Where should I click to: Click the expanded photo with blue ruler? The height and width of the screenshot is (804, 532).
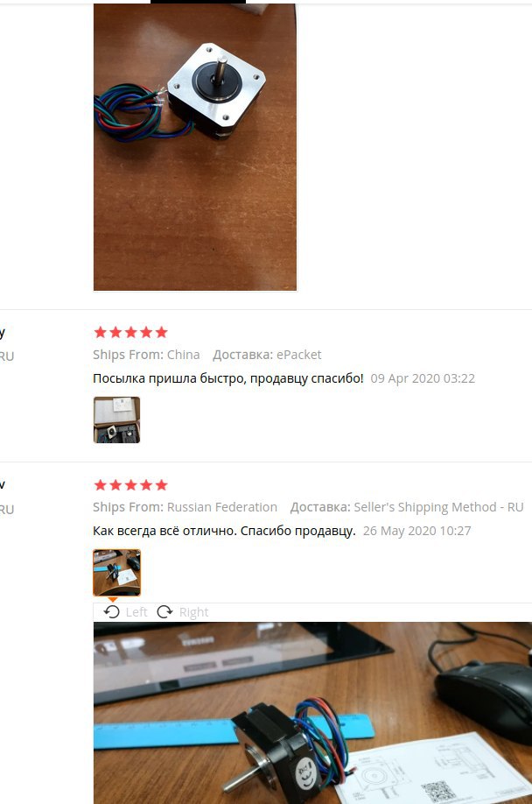[313, 713]
